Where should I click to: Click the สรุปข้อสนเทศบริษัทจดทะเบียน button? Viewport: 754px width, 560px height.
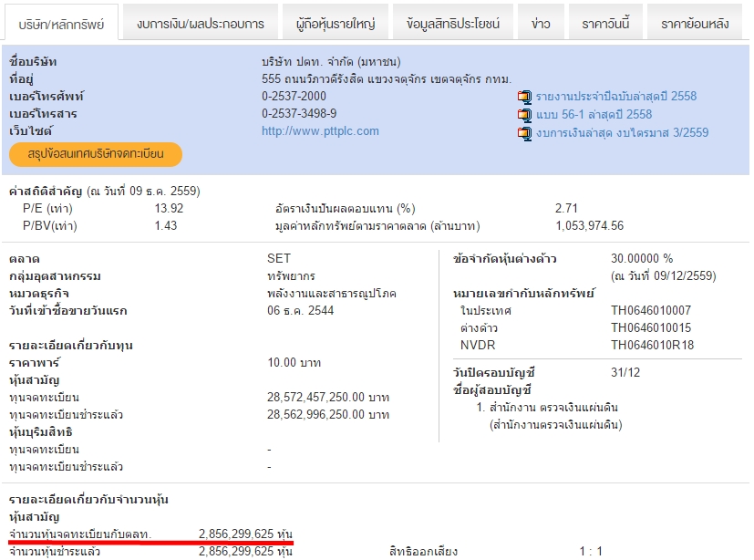[x=95, y=154]
